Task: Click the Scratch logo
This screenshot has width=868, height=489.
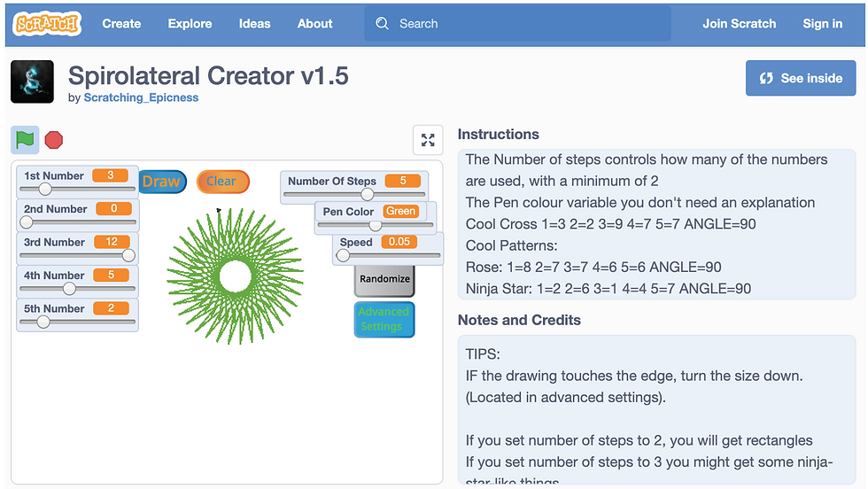Action: (47, 24)
